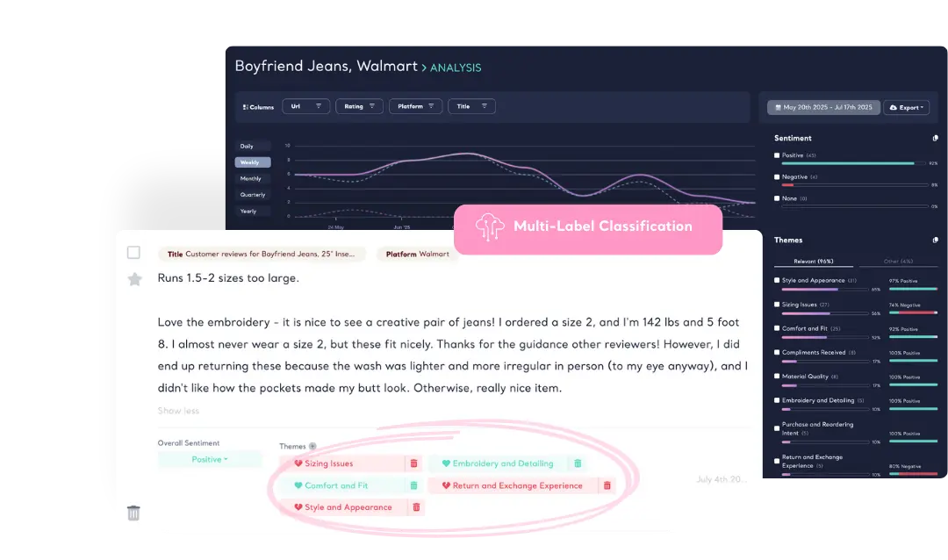Viewport: 948px width, 560px height.
Task: Open the date range picker button
Action: pos(822,107)
